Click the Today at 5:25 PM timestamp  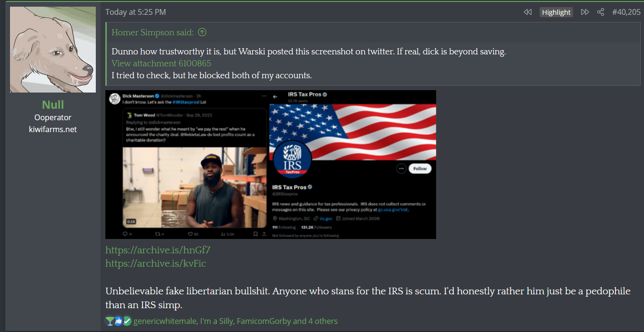point(136,12)
